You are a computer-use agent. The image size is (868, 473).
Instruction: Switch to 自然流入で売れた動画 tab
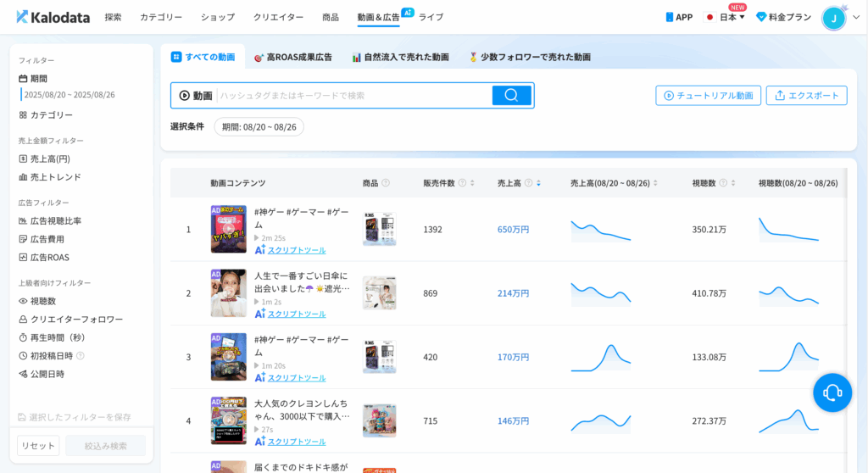400,57
